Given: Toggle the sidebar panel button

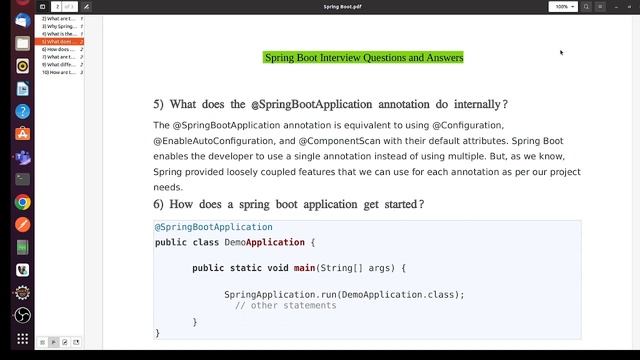Looking at the screenshot, I should 42,7.
